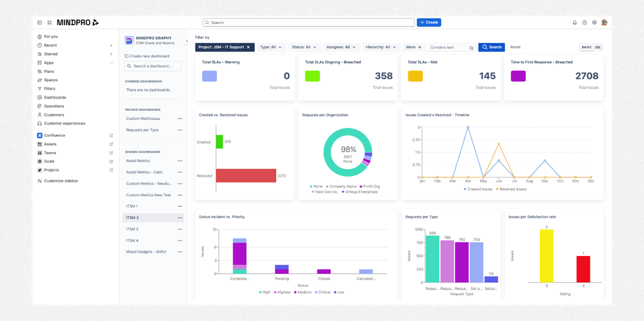The image size is (644, 321).
Task: Open Custom Metrics New Test dashboard
Action: click(x=148, y=195)
